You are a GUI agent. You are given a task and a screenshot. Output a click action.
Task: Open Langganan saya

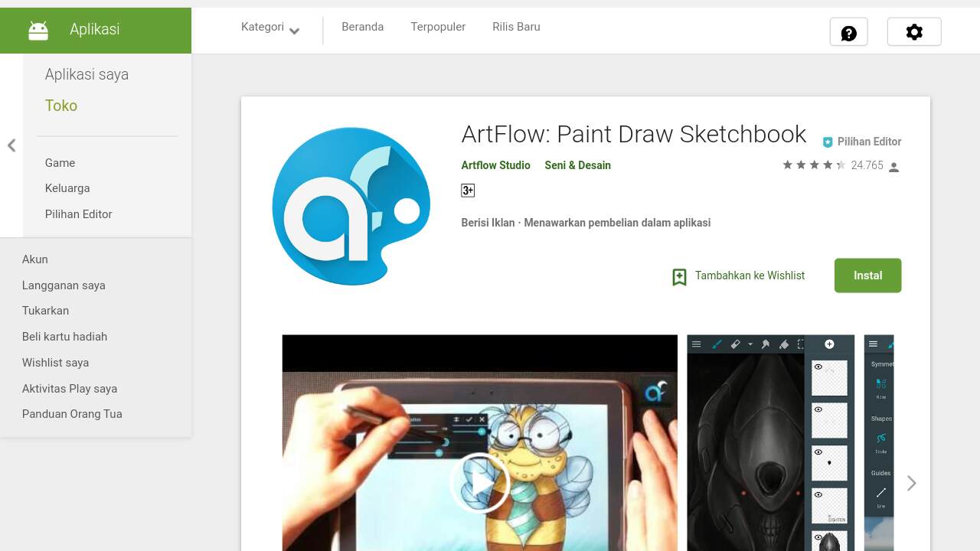pyautogui.click(x=64, y=285)
